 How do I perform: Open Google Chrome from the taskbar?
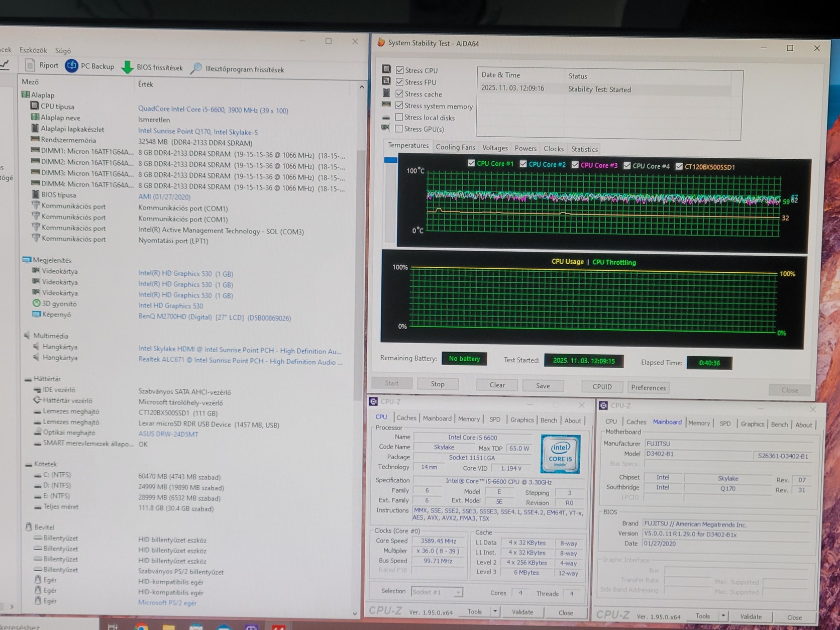point(141,627)
